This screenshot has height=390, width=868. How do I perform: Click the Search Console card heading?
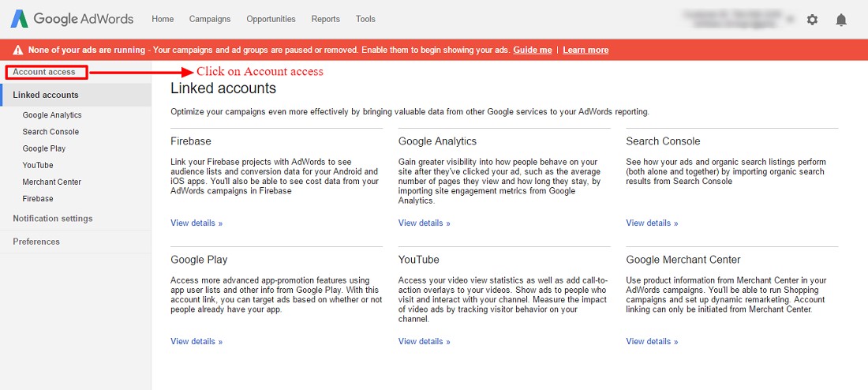coord(663,141)
